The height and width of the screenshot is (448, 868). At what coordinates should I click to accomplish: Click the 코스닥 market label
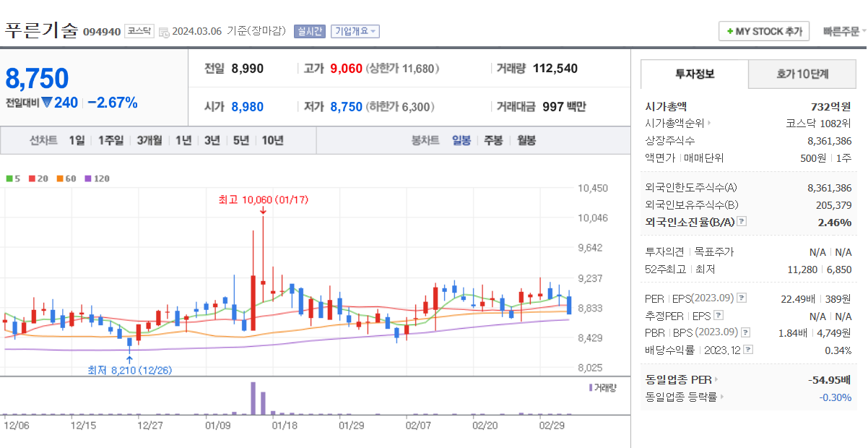[x=139, y=31]
